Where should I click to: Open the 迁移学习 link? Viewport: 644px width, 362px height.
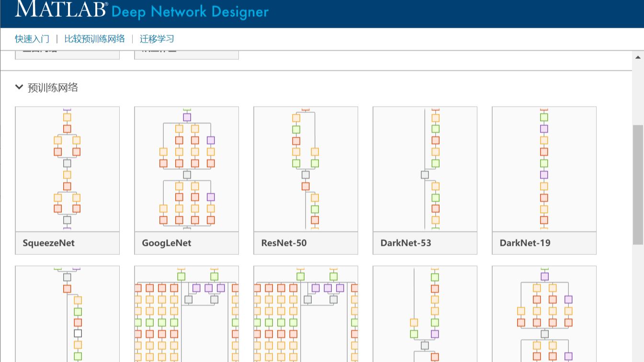click(x=157, y=39)
